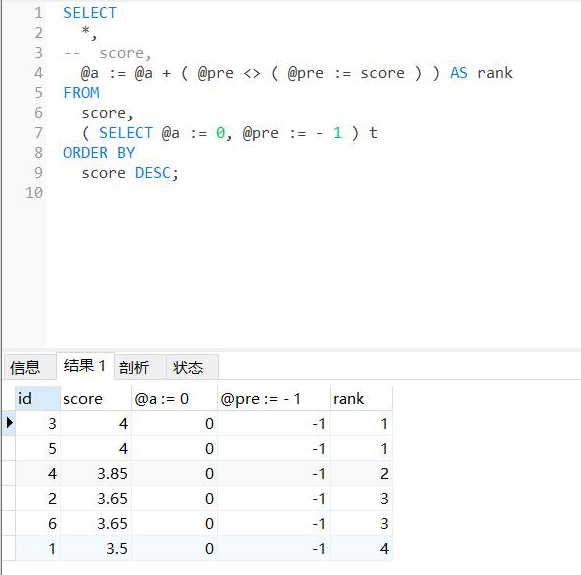Switch to the 状态 tab
Viewport: 581px width, 575px height.
(192, 367)
